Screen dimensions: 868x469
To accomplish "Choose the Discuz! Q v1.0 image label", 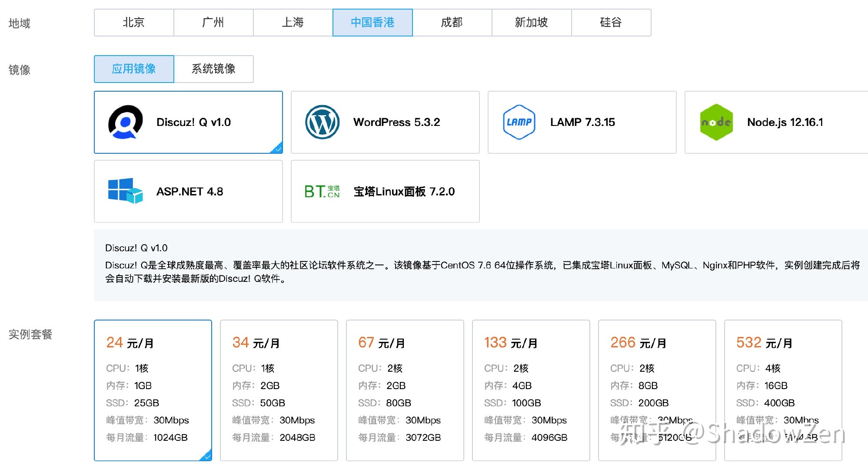I will click(x=193, y=122).
